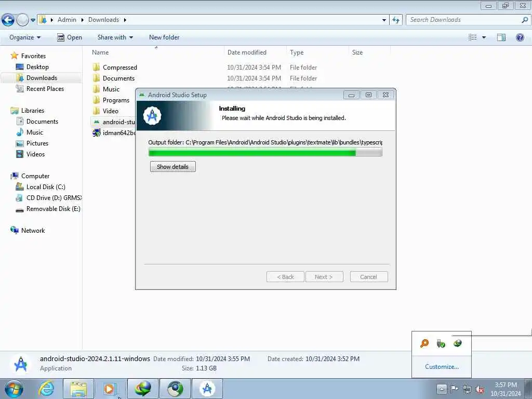
Task: Select the idman642 installer file
Action: click(113, 132)
